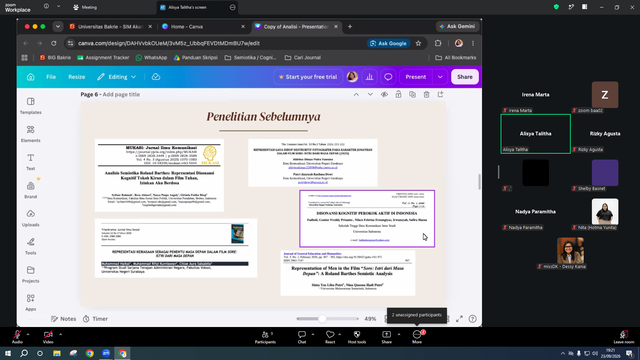Expand Present options arrow

pyautogui.click(x=440, y=77)
